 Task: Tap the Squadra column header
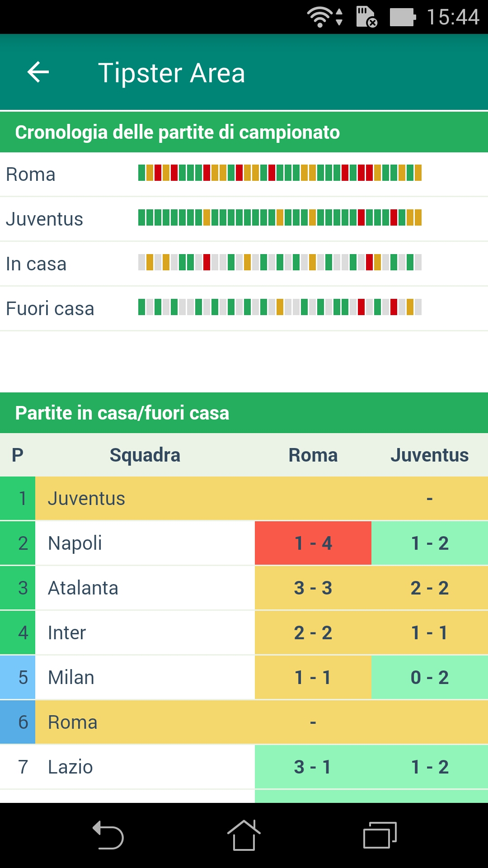tap(145, 455)
